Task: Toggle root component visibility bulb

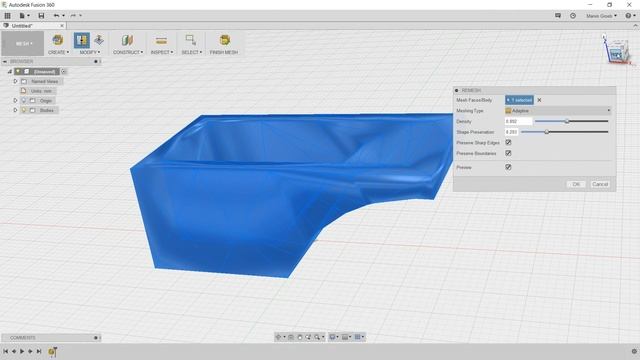Action: 18,71
